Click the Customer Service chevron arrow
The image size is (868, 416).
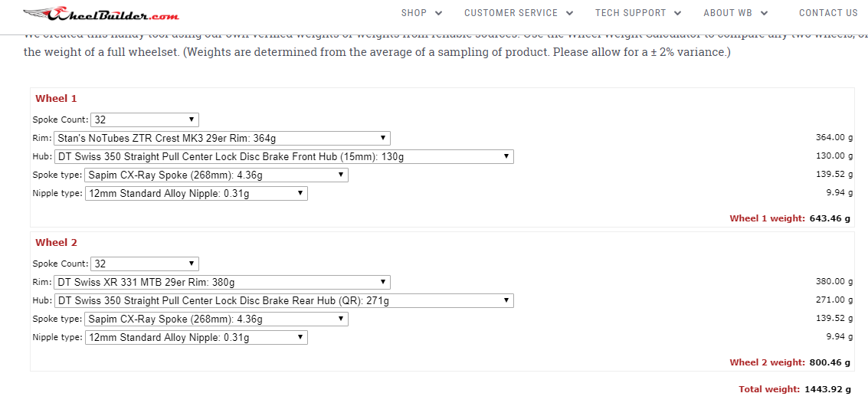point(569,13)
